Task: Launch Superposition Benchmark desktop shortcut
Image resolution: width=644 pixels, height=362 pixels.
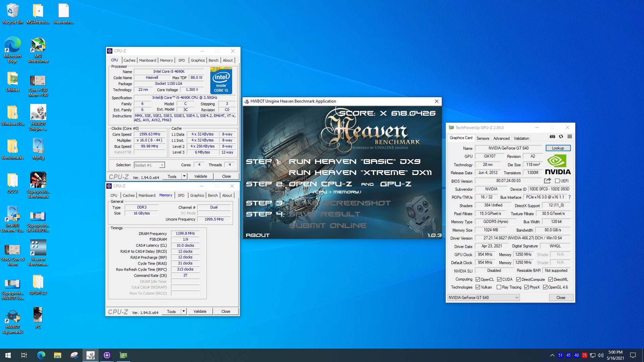Action: pyautogui.click(x=38, y=185)
